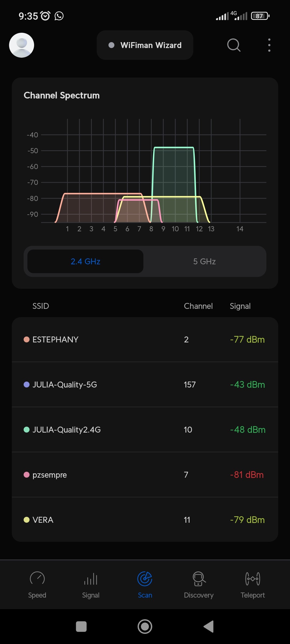Tap the WiFiman Wizard button
The height and width of the screenshot is (644, 290).
click(145, 45)
